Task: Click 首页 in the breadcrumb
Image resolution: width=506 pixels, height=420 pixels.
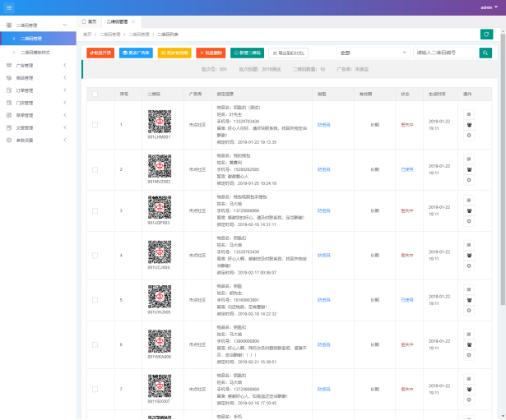Action: (x=87, y=35)
